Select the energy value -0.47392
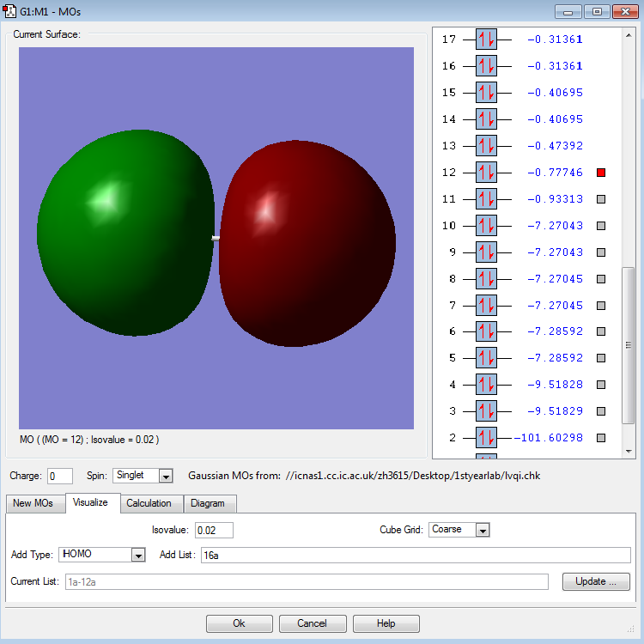The height and width of the screenshot is (644, 644). 555,146
